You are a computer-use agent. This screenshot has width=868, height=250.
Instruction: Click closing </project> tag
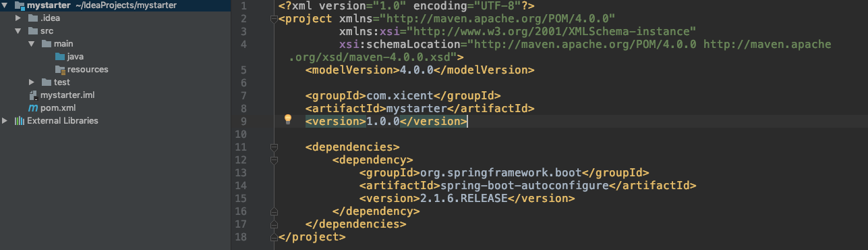[x=312, y=237]
